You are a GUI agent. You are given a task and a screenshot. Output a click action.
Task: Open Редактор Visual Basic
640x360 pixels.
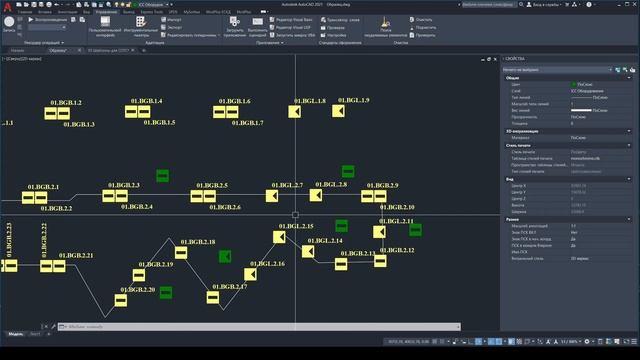(291, 19)
